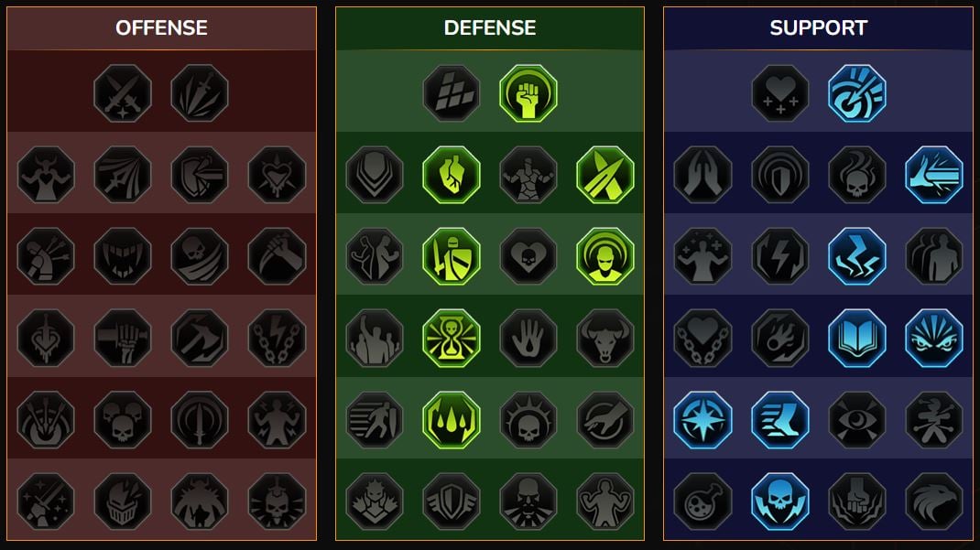Select the open book Support mastery
Image resolution: width=980 pixels, height=550 pixels.
857,338
